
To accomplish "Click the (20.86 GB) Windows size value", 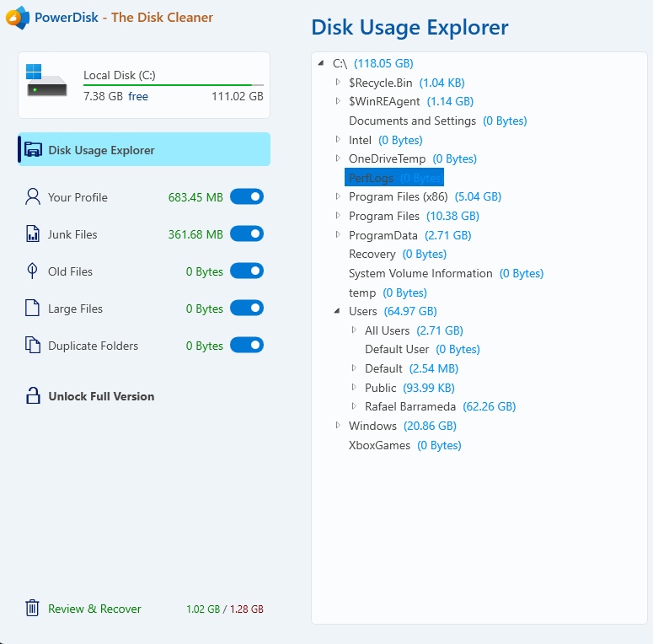I will pyautogui.click(x=430, y=426).
